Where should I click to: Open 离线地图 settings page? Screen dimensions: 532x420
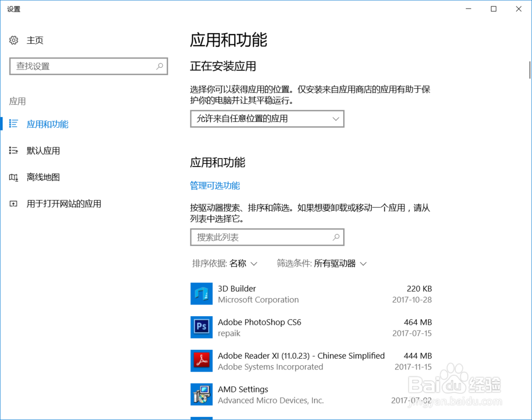tap(43, 177)
